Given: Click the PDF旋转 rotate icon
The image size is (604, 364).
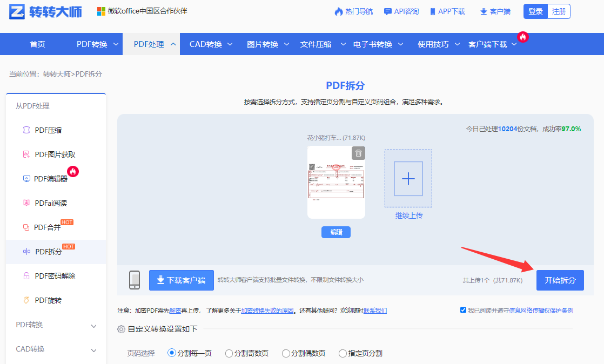Looking at the screenshot, I should click(26, 300).
